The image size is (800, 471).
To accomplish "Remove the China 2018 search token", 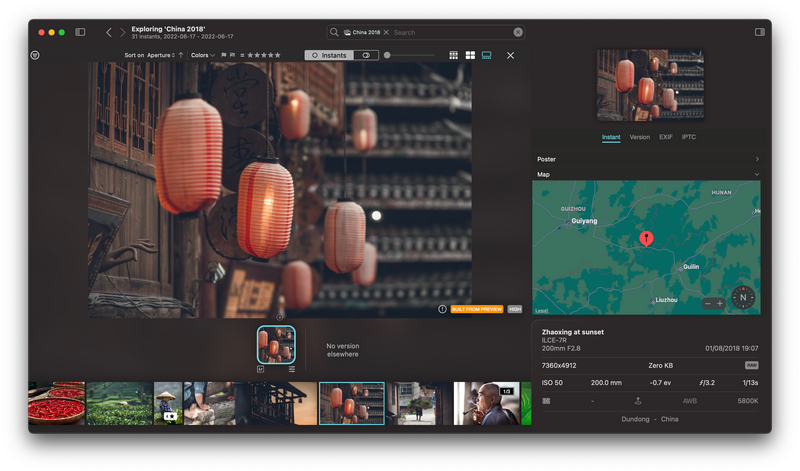I will click(386, 32).
